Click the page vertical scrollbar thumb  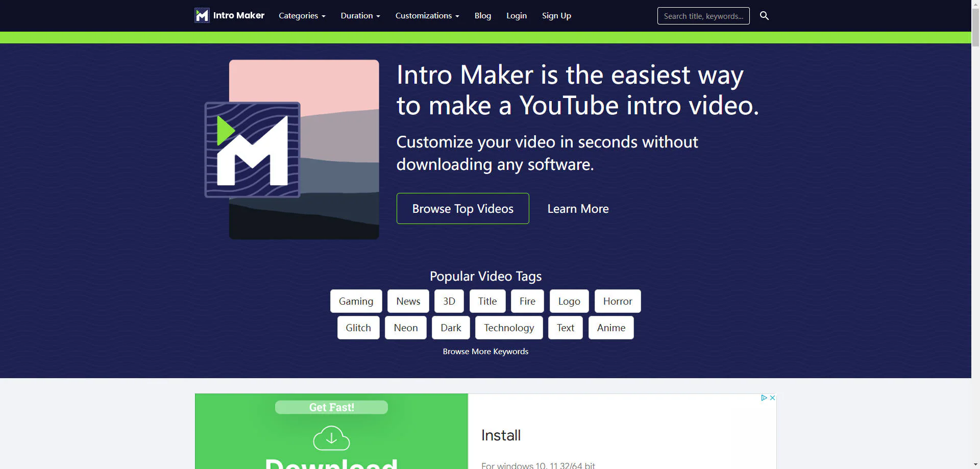tap(975, 28)
